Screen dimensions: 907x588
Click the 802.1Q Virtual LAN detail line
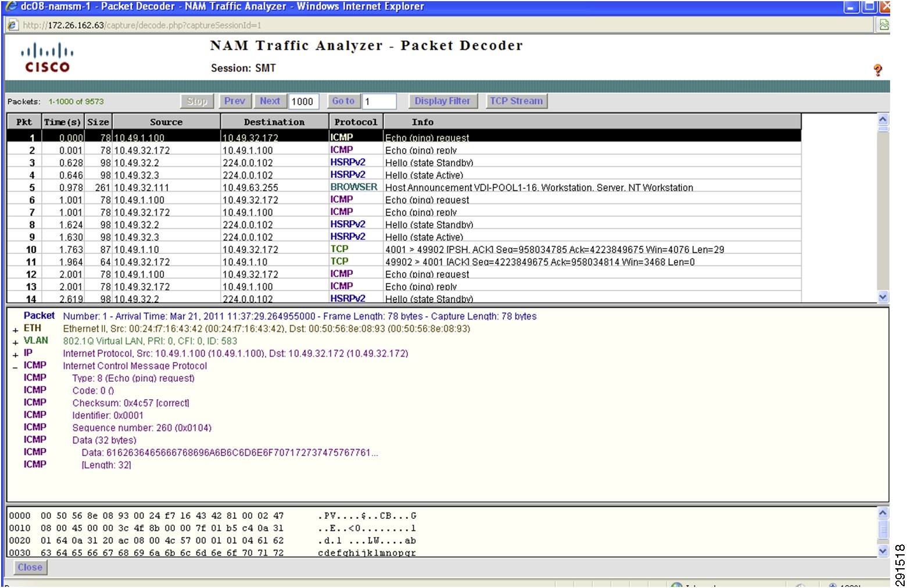click(150, 341)
